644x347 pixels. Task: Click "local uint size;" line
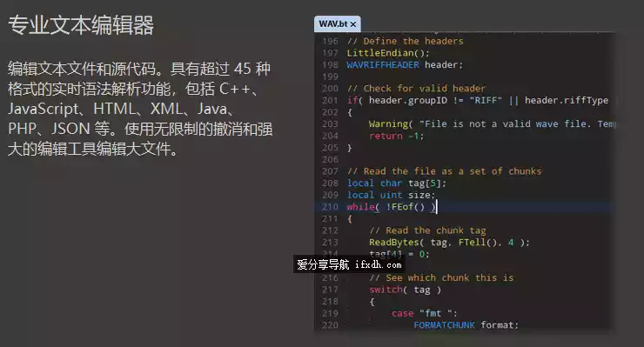click(x=391, y=195)
